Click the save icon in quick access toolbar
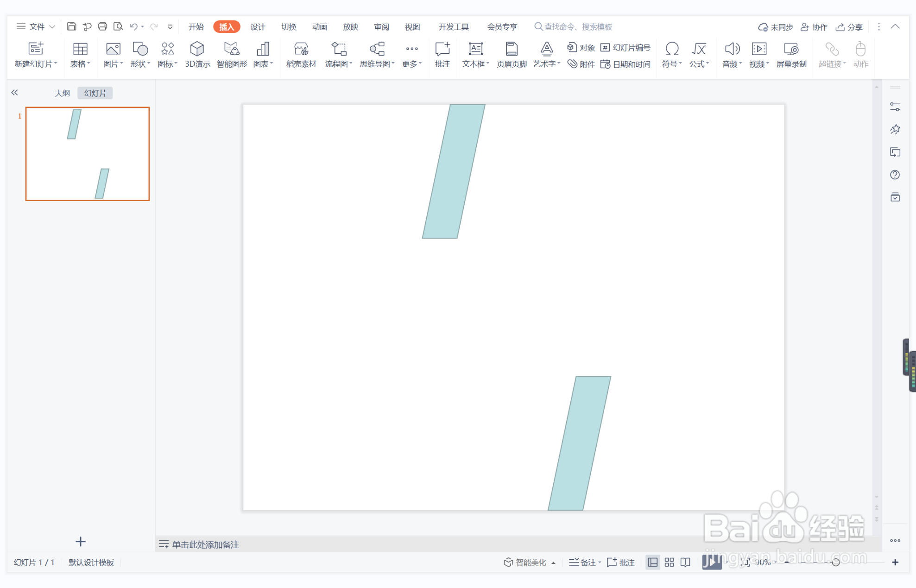This screenshot has height=588, width=916. point(71,26)
